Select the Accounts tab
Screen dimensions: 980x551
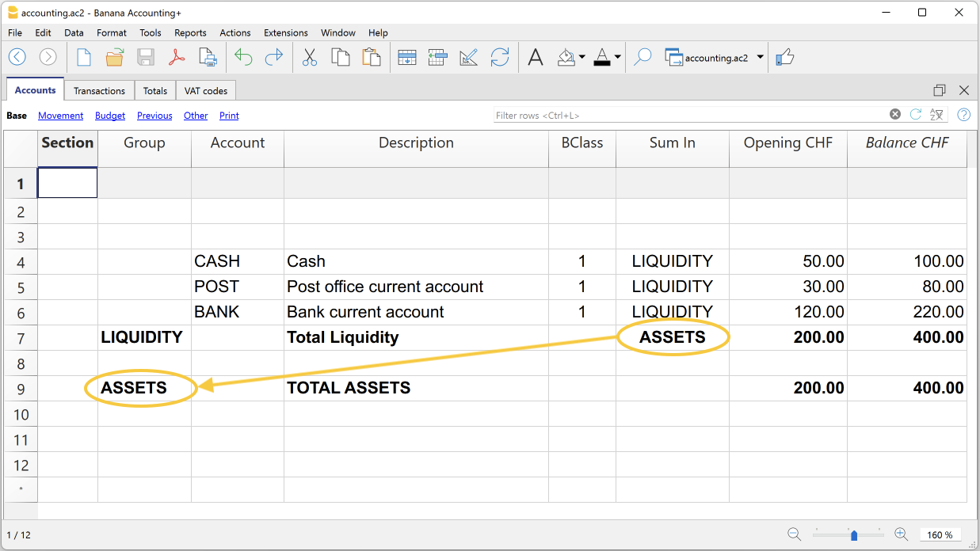pyautogui.click(x=36, y=90)
